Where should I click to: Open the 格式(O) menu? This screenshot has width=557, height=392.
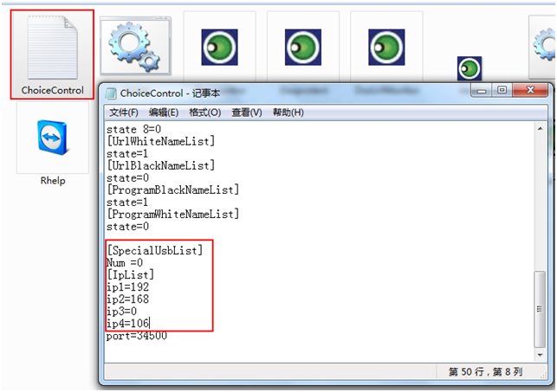click(x=205, y=112)
